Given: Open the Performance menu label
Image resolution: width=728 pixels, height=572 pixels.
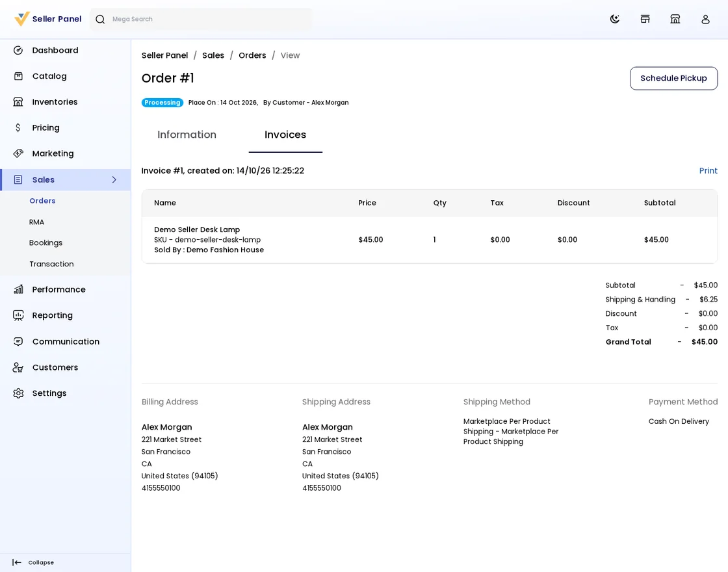Looking at the screenshot, I should coord(59,289).
